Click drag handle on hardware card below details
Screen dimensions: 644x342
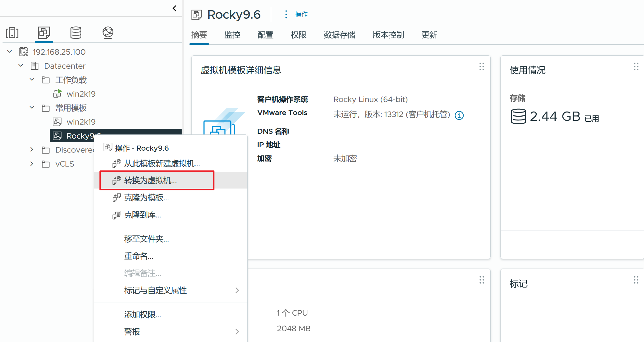482,280
